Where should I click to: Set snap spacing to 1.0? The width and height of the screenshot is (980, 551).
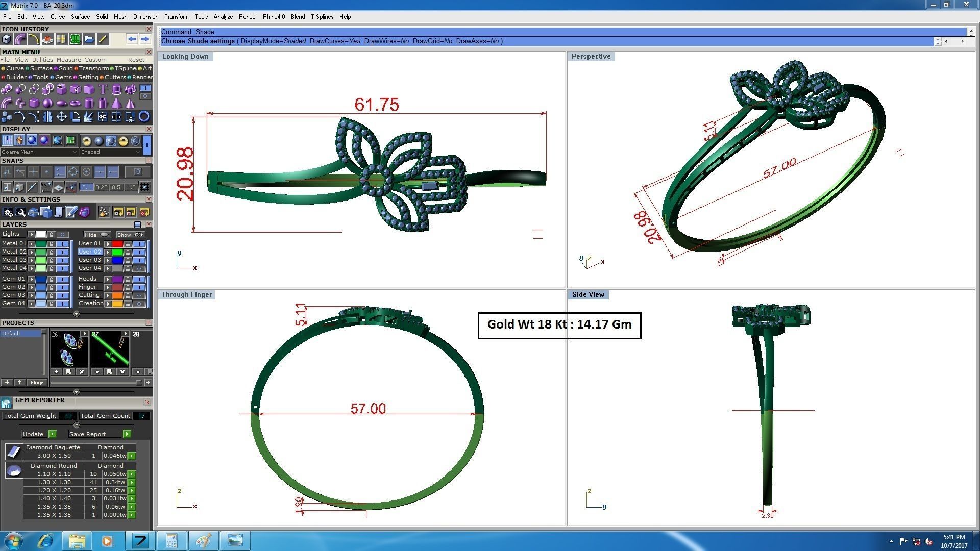click(131, 187)
